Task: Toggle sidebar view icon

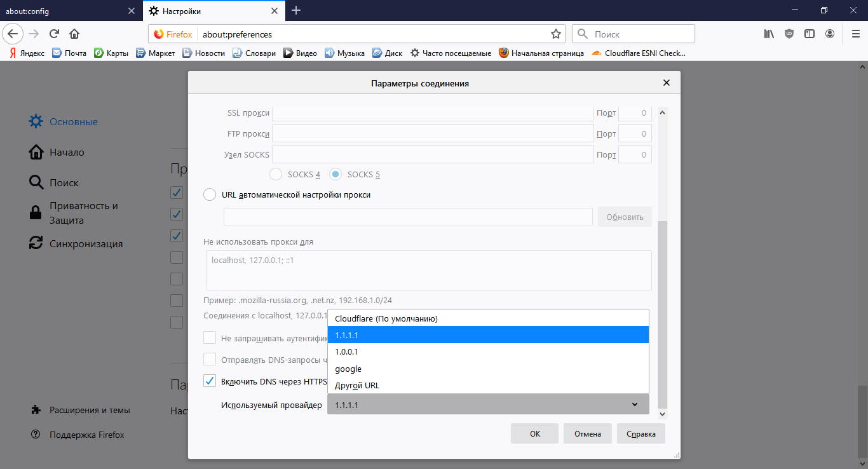Action: (x=810, y=34)
